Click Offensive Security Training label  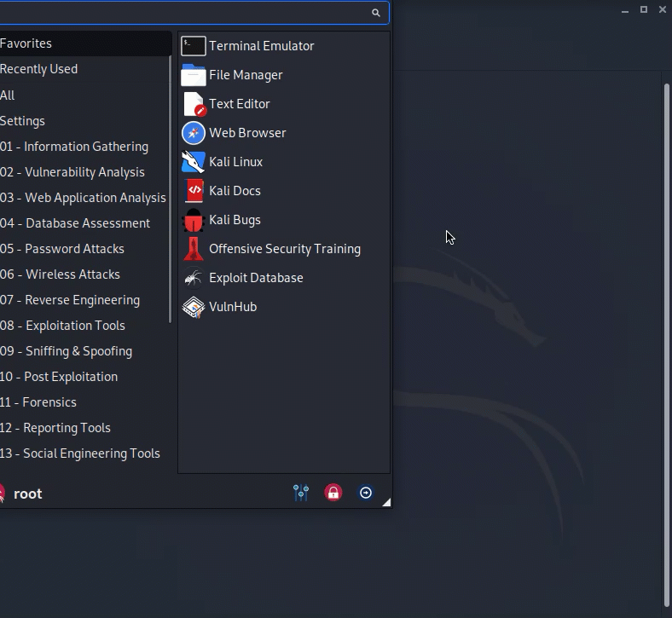point(285,249)
